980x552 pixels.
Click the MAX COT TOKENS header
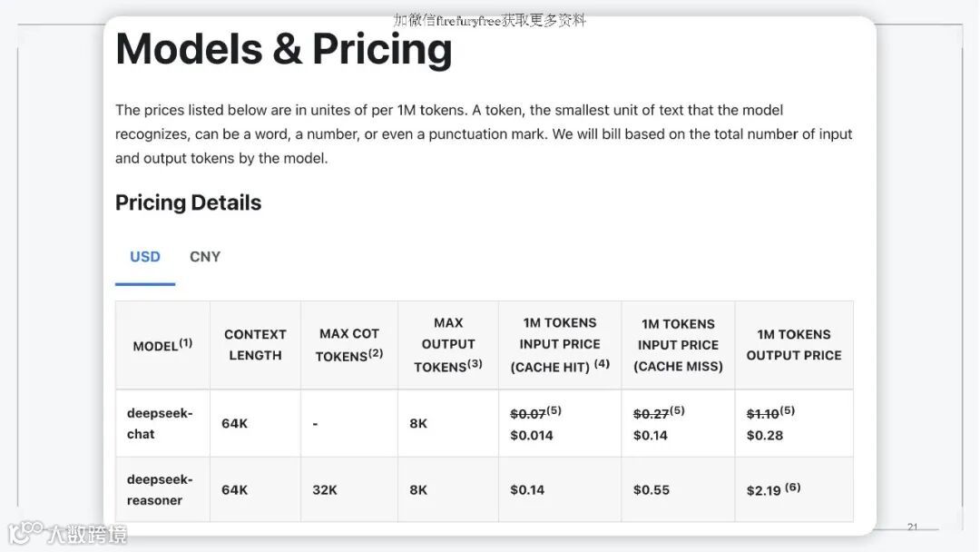click(348, 345)
